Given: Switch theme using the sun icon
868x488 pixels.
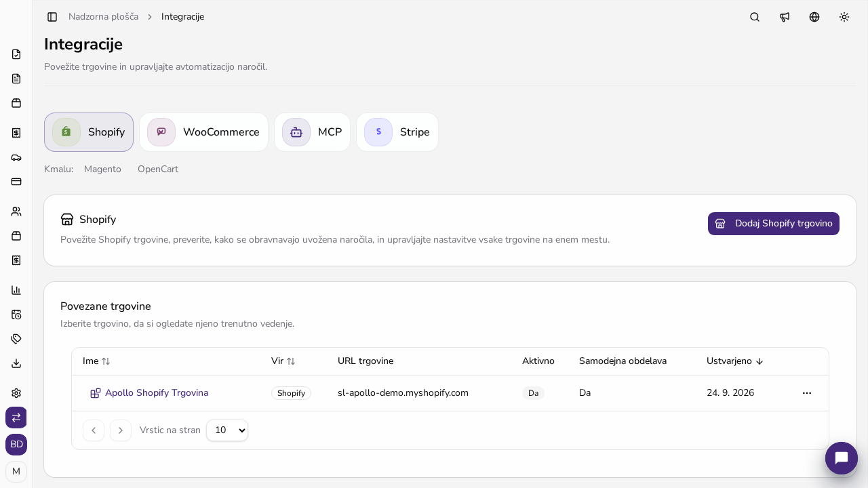Looking at the screenshot, I should [844, 17].
